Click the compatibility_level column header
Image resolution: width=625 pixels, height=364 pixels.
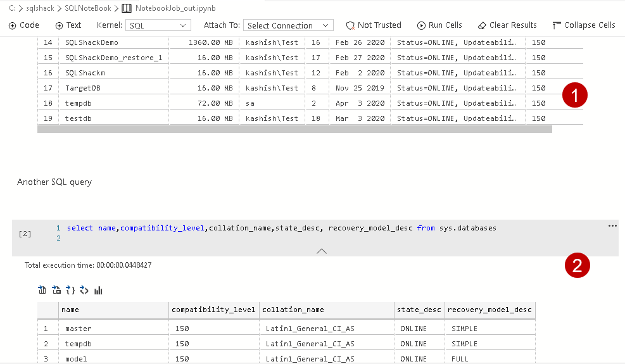tap(213, 310)
